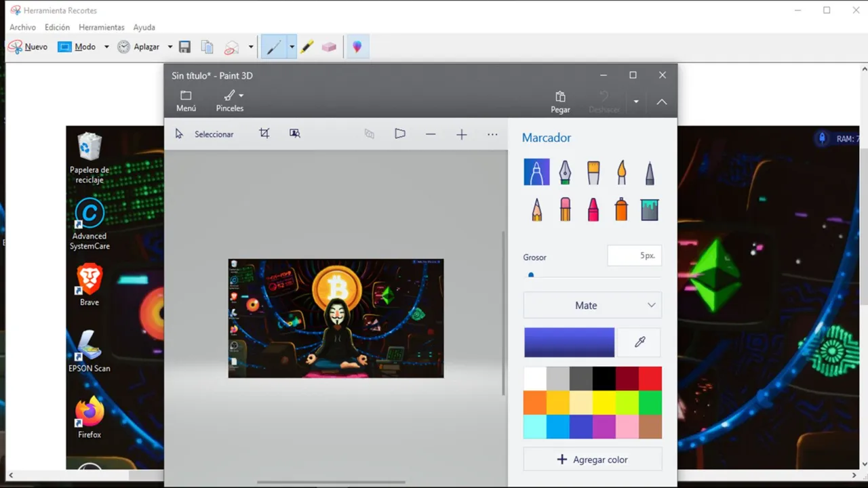
Task: Click the Pegar paste button
Action: pos(560,102)
